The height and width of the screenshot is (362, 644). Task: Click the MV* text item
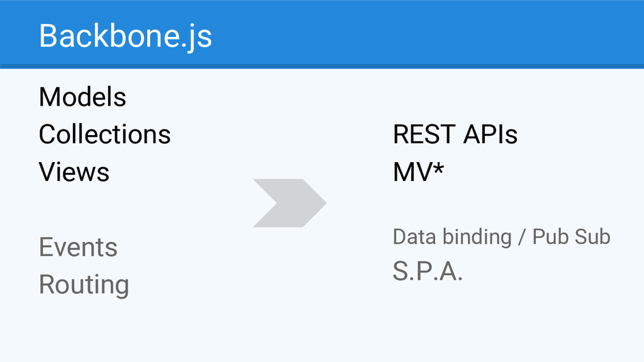(x=418, y=172)
